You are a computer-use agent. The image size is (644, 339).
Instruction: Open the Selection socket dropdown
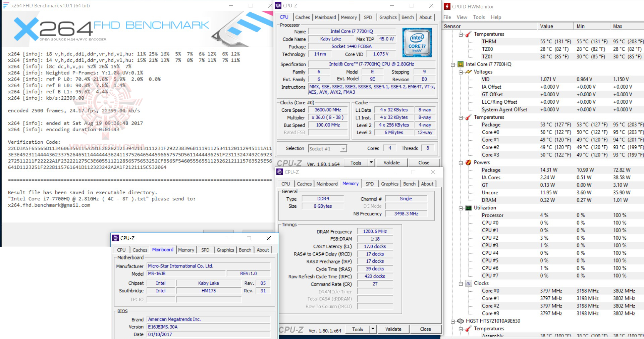pos(343,148)
